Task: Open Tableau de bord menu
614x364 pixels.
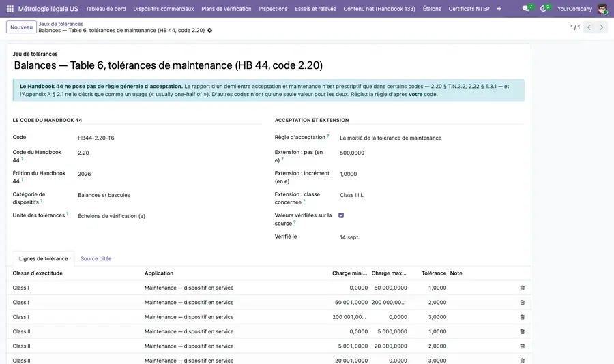Action: 106,9
